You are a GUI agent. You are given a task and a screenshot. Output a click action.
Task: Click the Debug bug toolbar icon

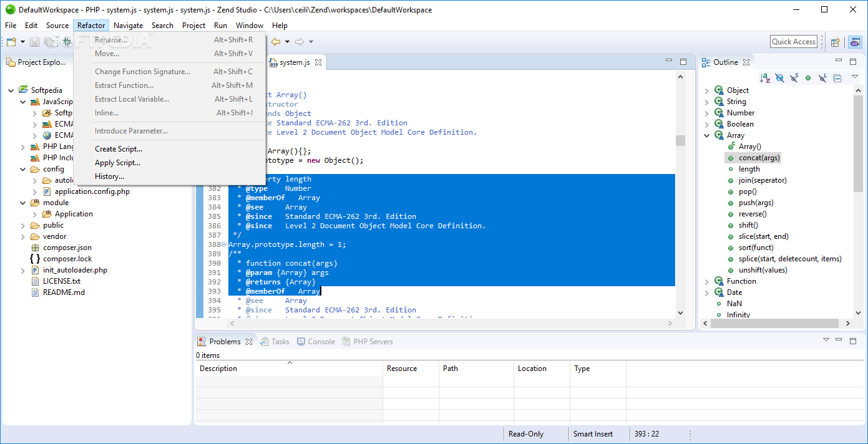67,42
